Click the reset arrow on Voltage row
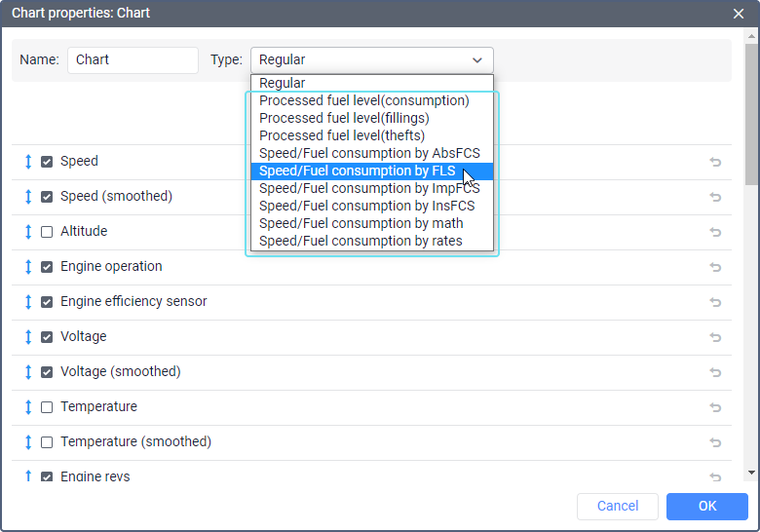 (715, 337)
